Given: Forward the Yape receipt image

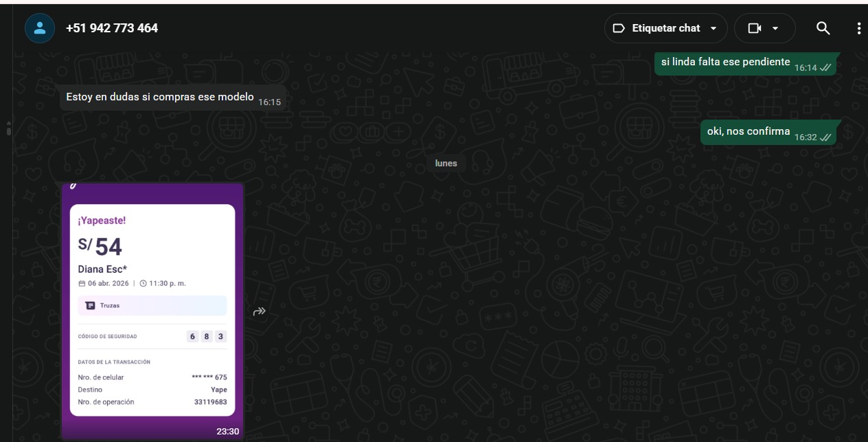Looking at the screenshot, I should (x=259, y=311).
